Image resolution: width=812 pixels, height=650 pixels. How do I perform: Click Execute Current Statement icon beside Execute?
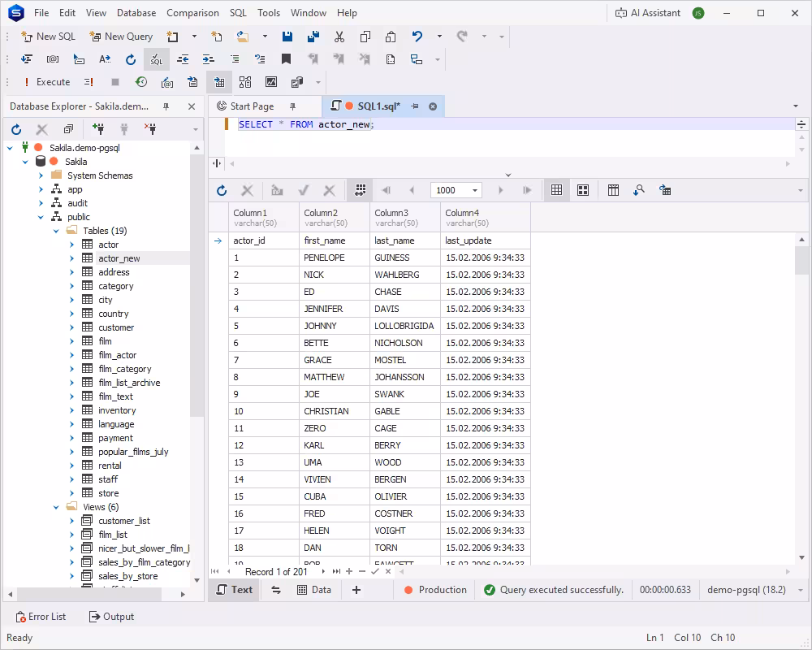click(x=89, y=82)
